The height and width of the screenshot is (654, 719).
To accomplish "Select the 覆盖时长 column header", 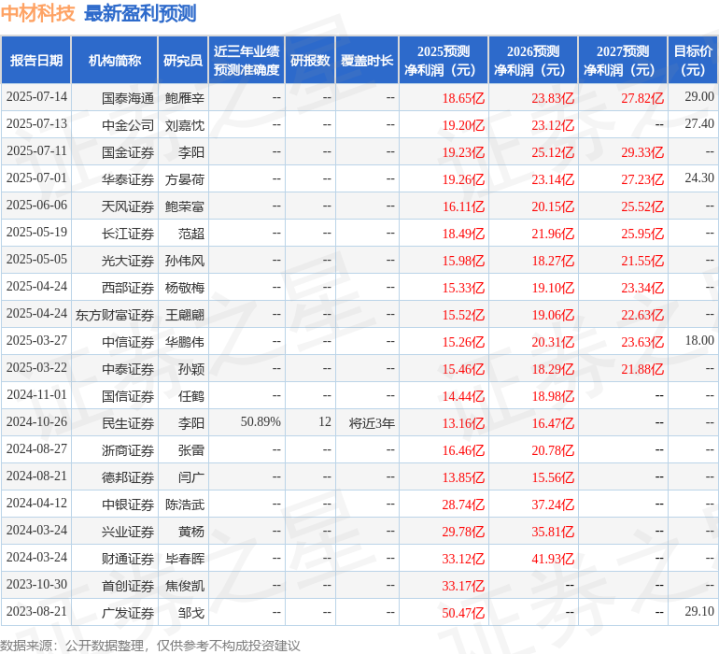I will (x=367, y=60).
